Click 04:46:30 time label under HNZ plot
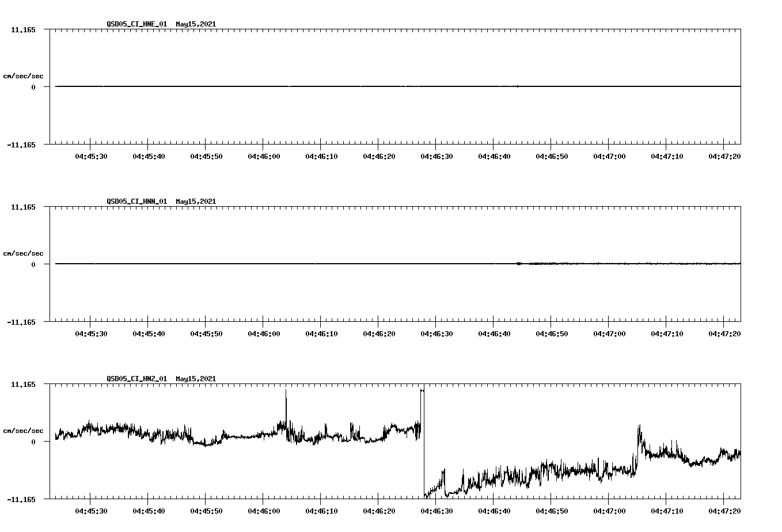This screenshot has width=782, height=532. [x=436, y=511]
